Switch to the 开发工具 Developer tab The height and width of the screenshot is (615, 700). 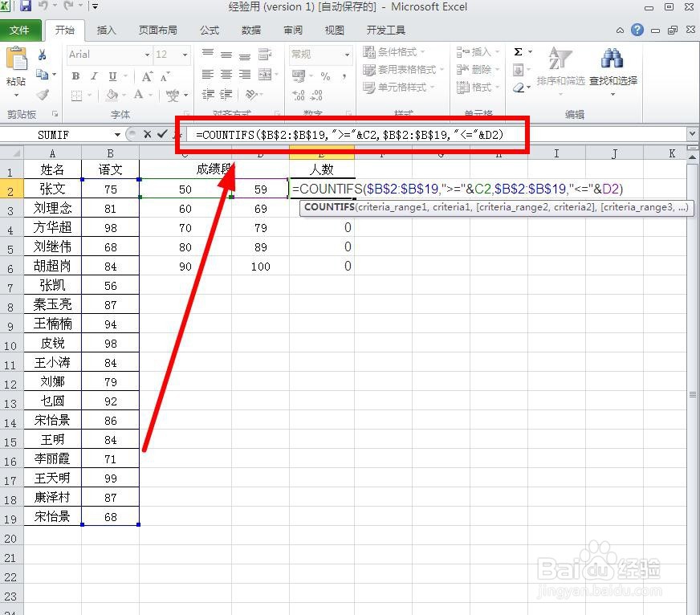click(x=385, y=30)
